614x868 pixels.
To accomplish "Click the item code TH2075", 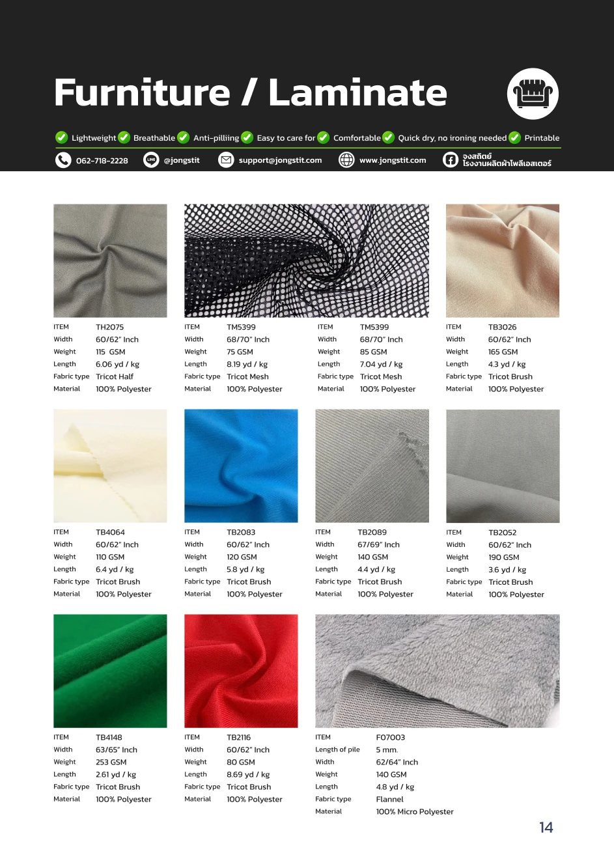I will pyautogui.click(x=109, y=327).
